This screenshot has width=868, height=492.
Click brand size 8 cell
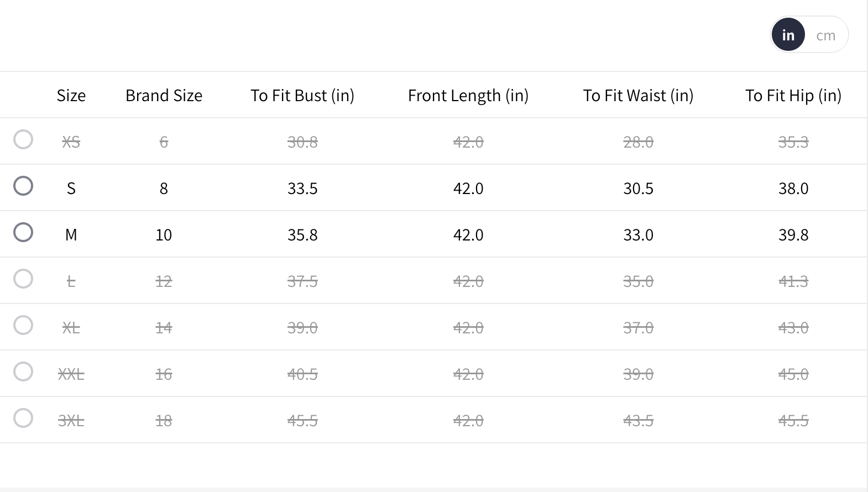pyautogui.click(x=164, y=189)
